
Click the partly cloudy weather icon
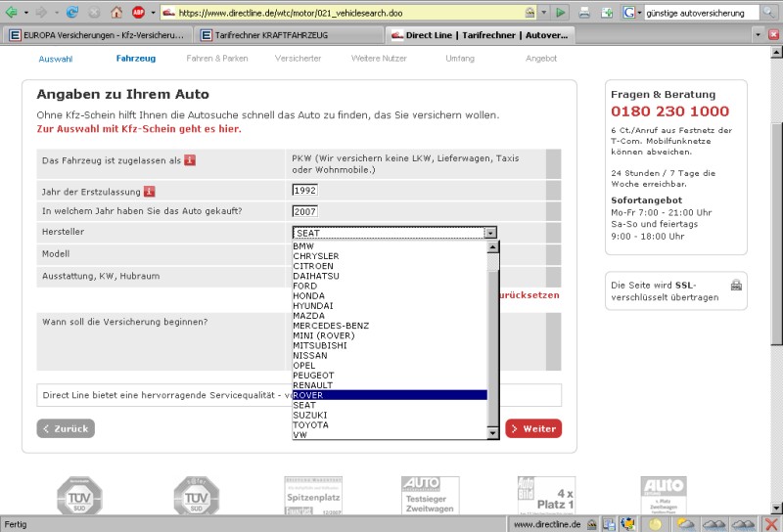686,524
